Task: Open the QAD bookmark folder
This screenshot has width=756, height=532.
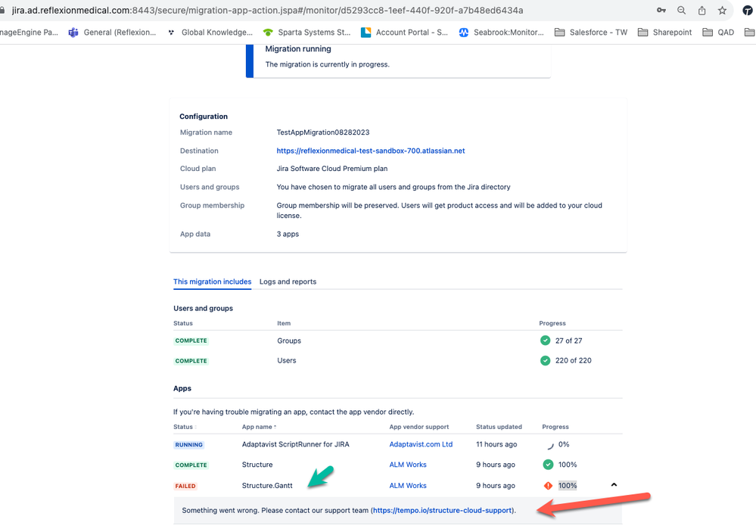Action: (x=718, y=33)
